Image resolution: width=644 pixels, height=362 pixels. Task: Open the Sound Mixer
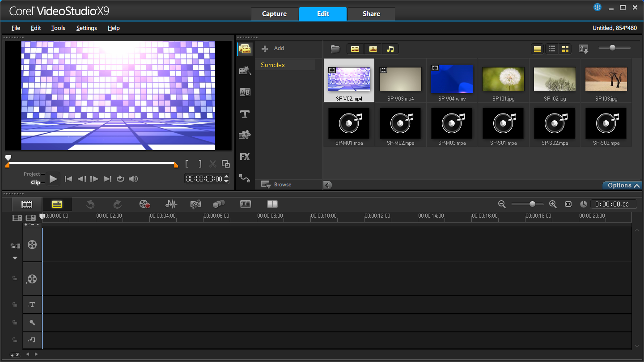[171, 204]
